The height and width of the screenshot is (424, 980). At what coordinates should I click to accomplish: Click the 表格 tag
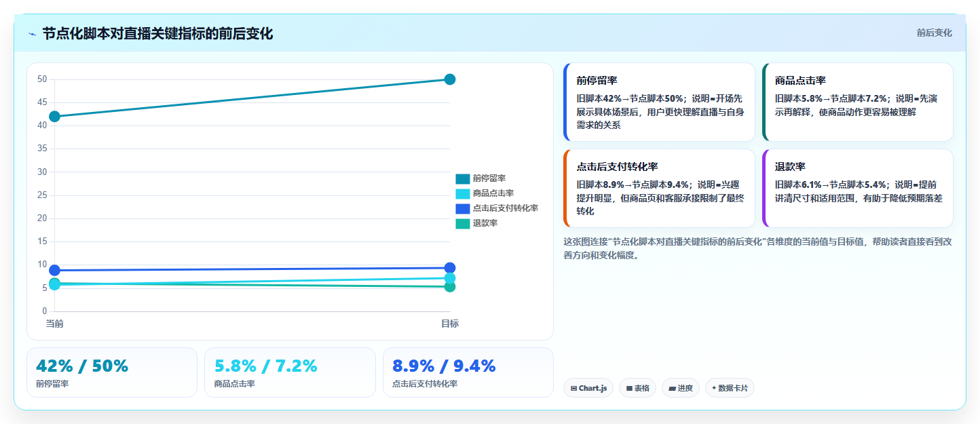coord(637,388)
